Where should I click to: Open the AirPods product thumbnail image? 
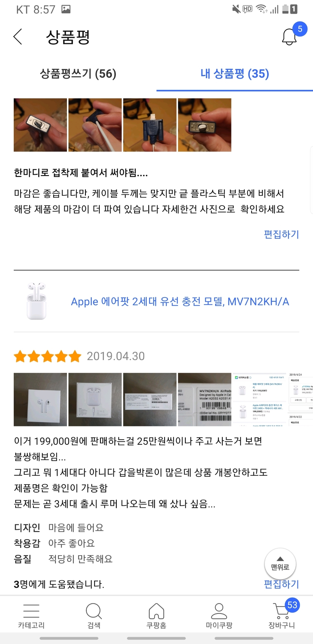37,301
